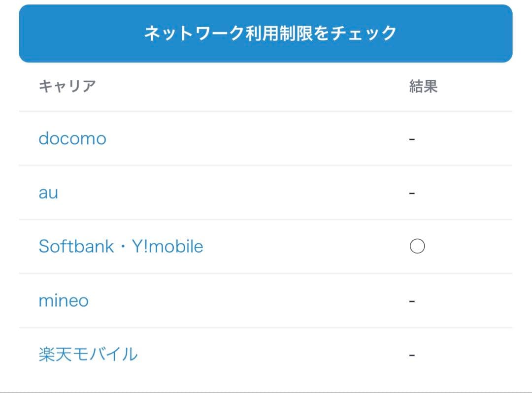Select the empty middle of mineo row
Screen dimensions: 532x393
246,300
